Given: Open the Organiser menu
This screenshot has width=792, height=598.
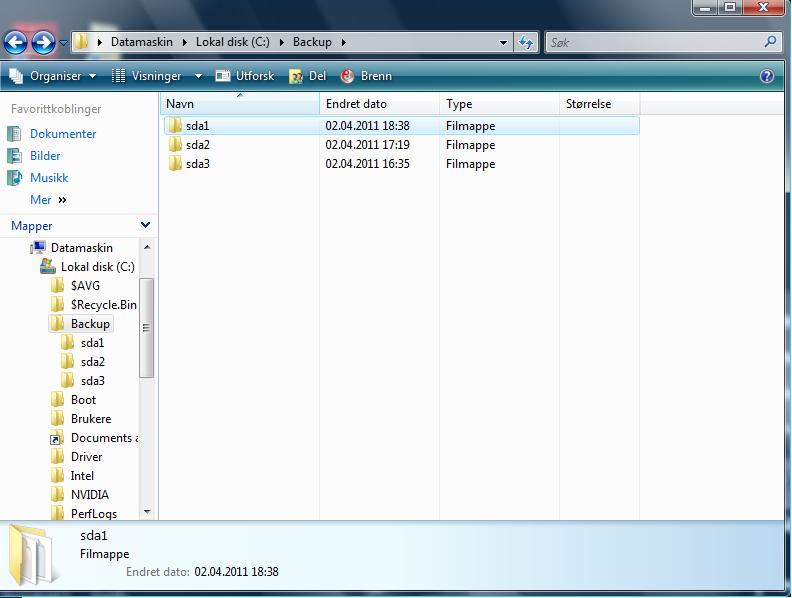Looking at the screenshot, I should pyautogui.click(x=53, y=76).
